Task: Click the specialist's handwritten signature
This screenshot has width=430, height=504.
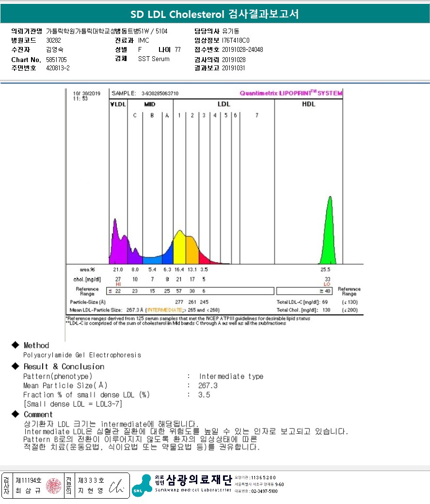Action: (x=116, y=487)
